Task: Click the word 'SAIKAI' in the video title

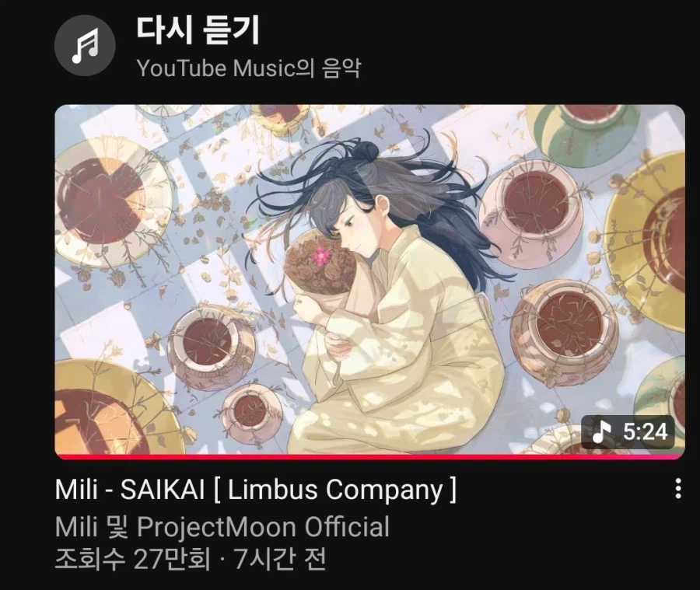Action: (163, 490)
